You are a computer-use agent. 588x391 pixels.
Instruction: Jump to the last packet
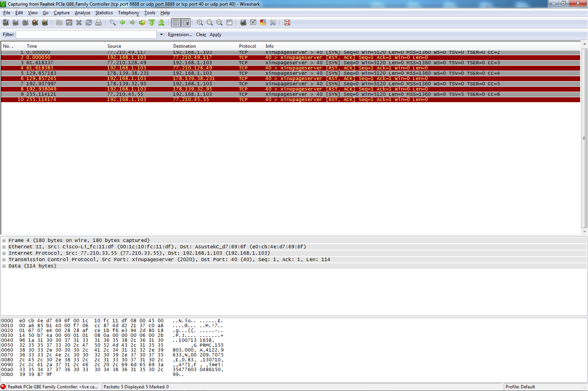pyautogui.click(x=162, y=23)
